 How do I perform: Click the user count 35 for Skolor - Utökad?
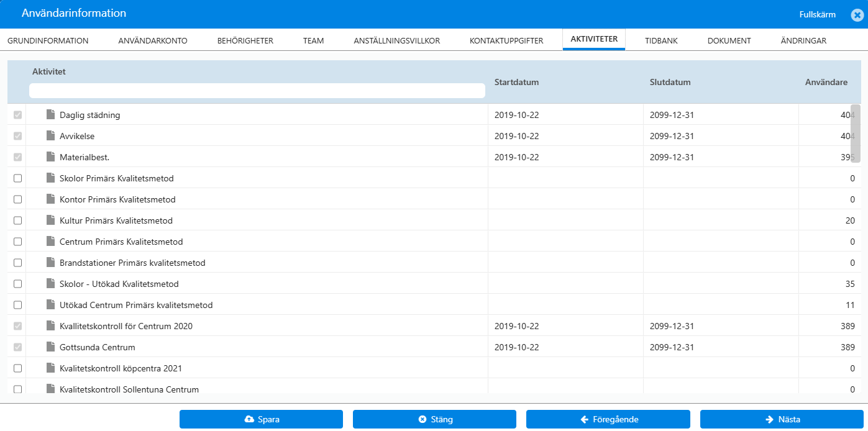click(x=850, y=284)
